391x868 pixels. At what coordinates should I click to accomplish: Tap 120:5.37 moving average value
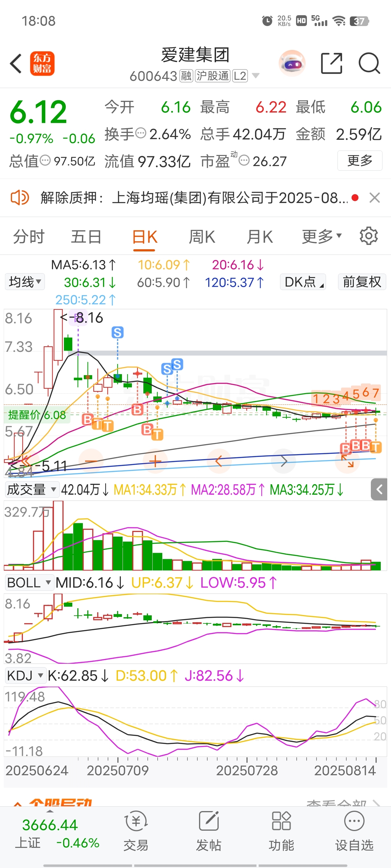pyautogui.click(x=235, y=282)
